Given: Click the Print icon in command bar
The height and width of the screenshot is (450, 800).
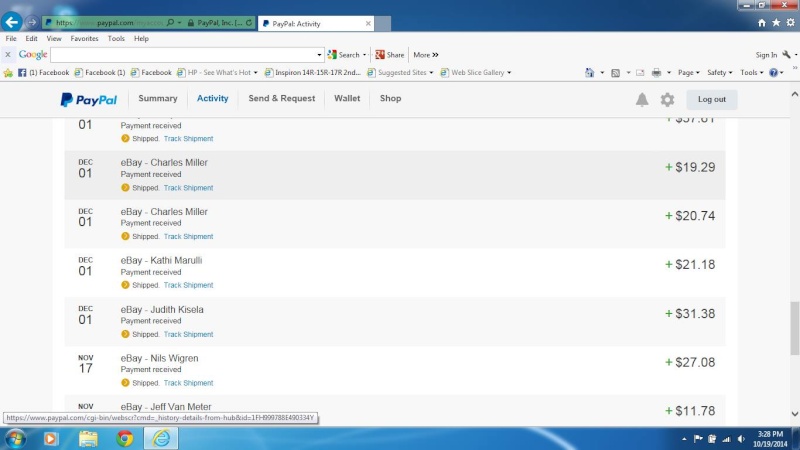Looking at the screenshot, I should [x=656, y=72].
